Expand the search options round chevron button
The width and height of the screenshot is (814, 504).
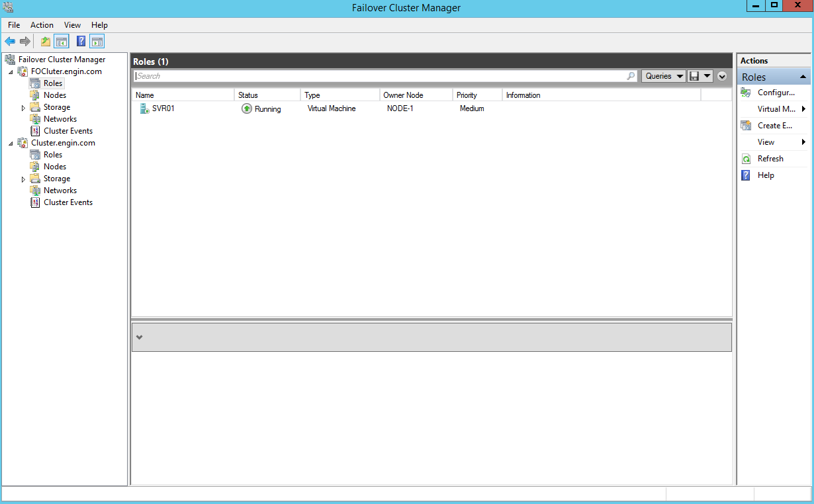click(722, 76)
